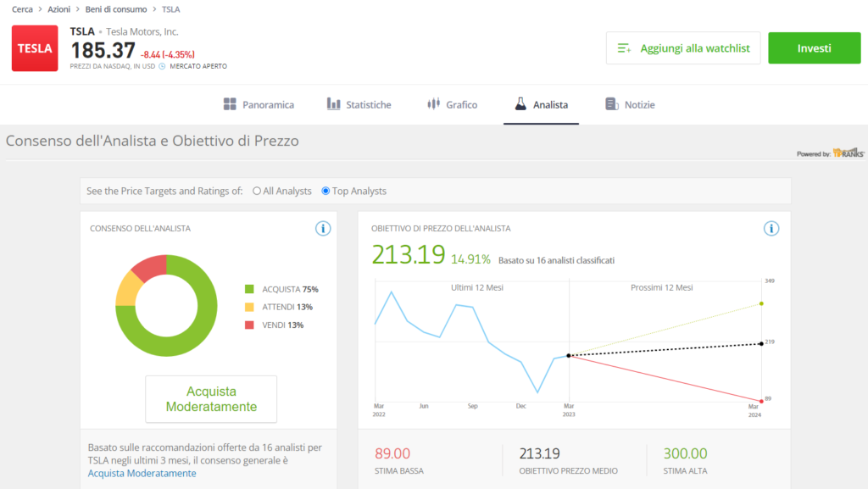Viewport: 868px width, 489px height.
Task: Follow the Acquista Moderatamente link
Action: coord(142,474)
